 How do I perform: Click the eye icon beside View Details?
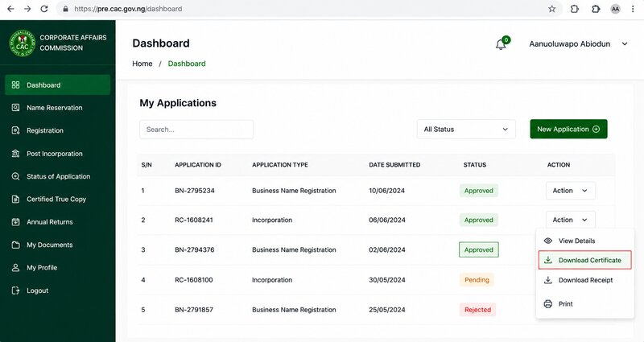click(x=548, y=241)
